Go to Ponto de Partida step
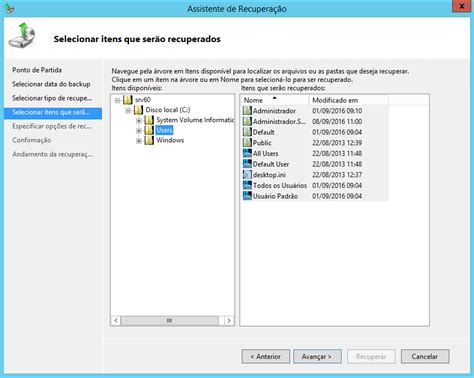Screen dimensions: 474x378 37,70
